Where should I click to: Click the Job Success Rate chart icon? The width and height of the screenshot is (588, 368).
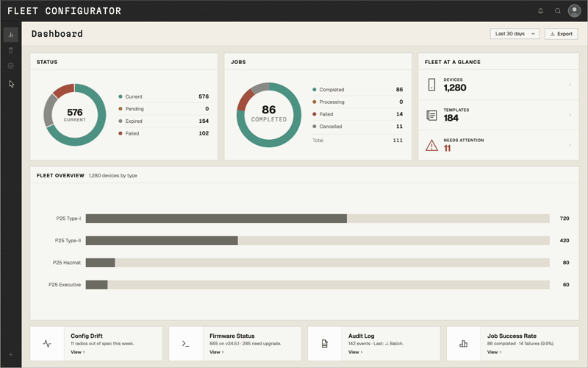(464, 344)
